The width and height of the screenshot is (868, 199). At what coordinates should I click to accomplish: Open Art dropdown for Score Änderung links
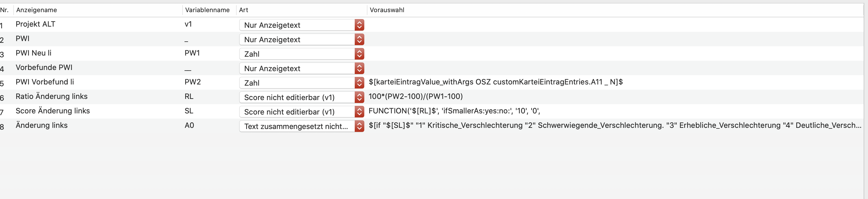coord(301,112)
